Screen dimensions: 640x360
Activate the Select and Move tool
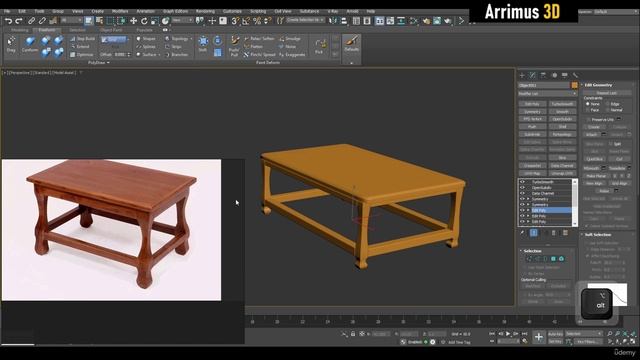133,21
